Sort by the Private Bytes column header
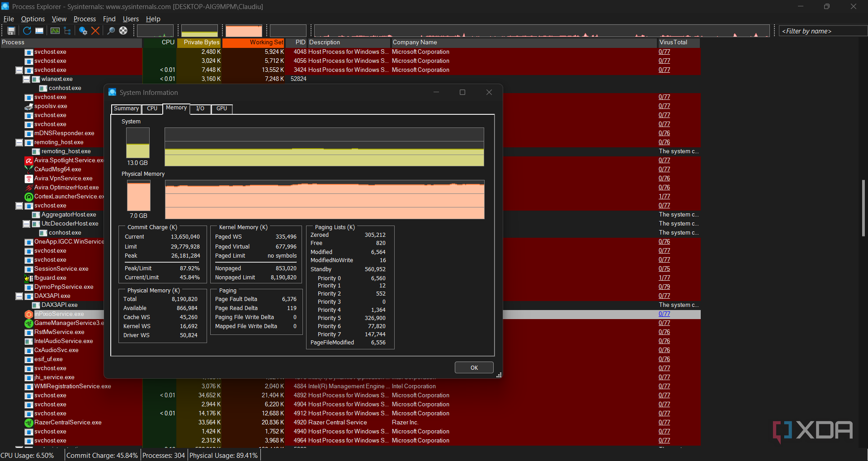 [198, 42]
